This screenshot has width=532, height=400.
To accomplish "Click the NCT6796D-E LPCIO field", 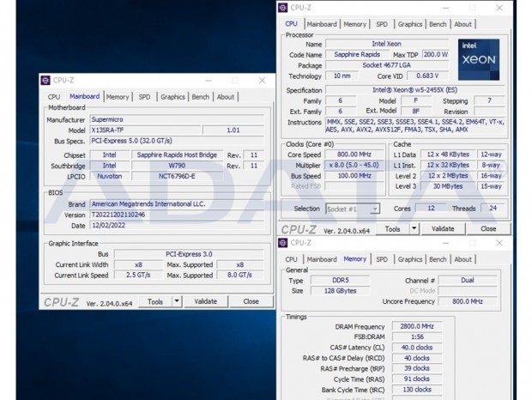I will pyautogui.click(x=177, y=176).
